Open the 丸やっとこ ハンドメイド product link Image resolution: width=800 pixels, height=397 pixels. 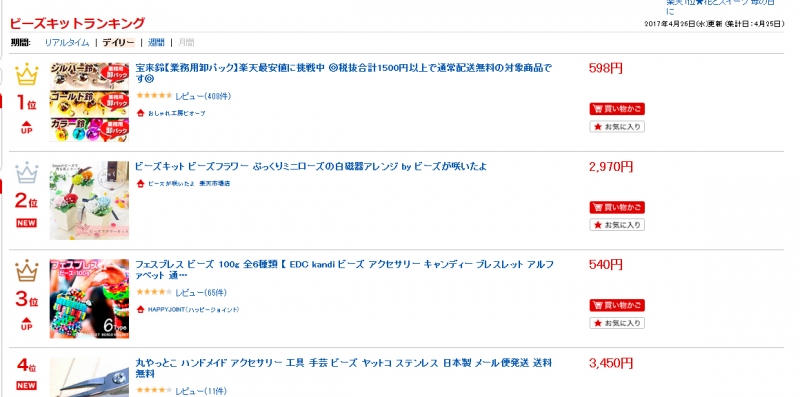click(x=343, y=368)
